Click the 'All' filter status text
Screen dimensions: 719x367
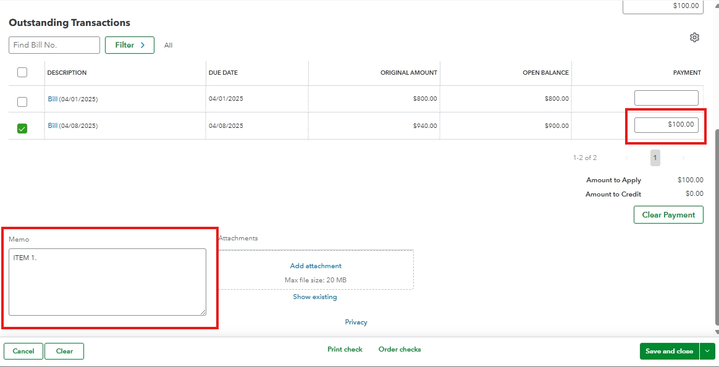point(168,45)
